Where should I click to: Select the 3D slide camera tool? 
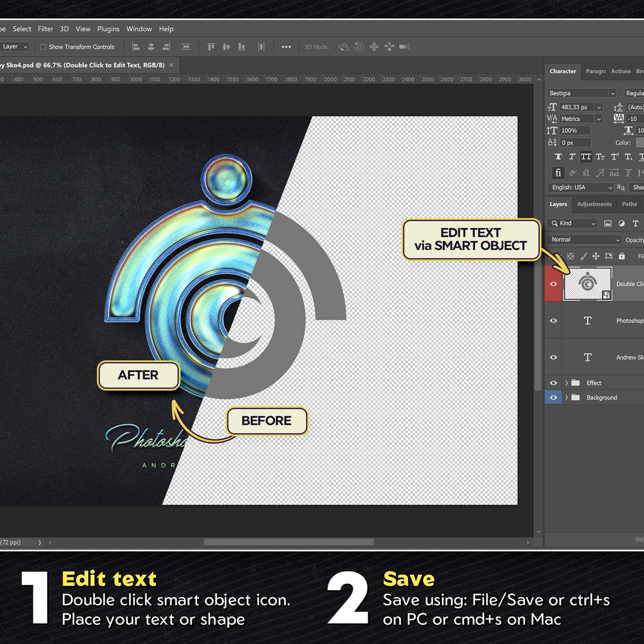tap(389, 47)
